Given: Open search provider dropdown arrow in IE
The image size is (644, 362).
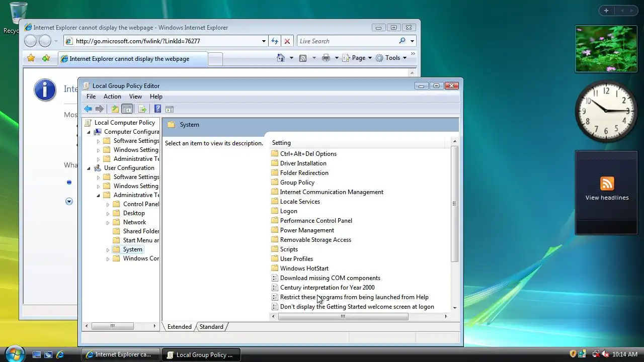Looking at the screenshot, I should tap(412, 41).
